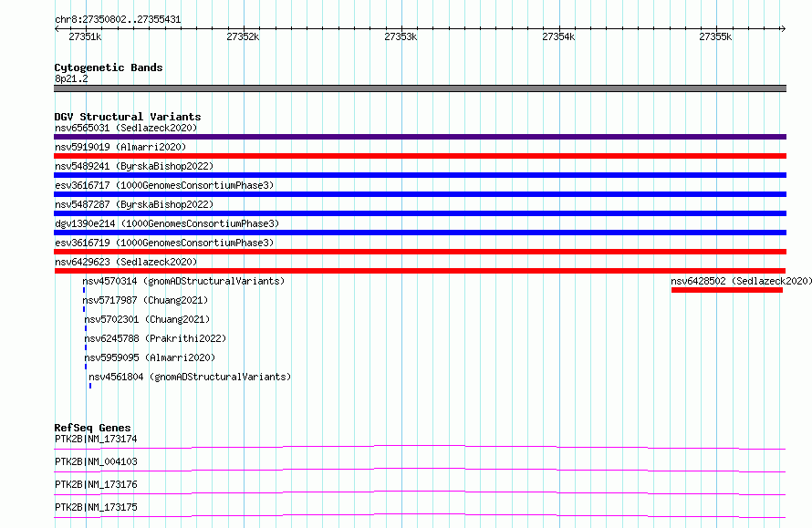Click the 27355k ruler position

tap(715, 36)
